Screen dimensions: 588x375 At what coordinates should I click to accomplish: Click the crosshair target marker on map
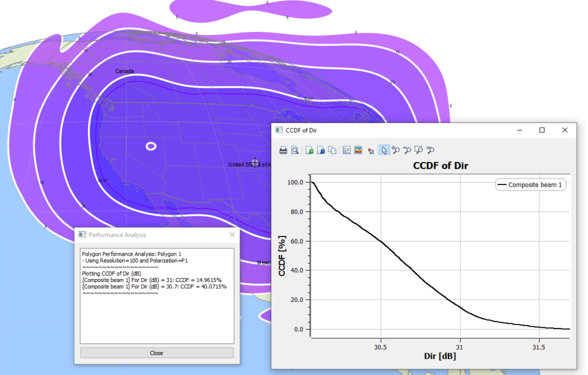pos(256,164)
